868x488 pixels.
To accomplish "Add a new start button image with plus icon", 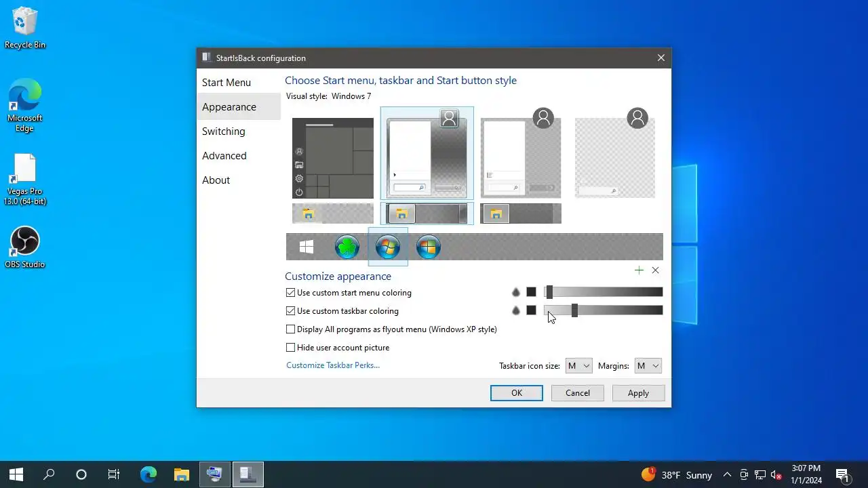I will [639, 270].
